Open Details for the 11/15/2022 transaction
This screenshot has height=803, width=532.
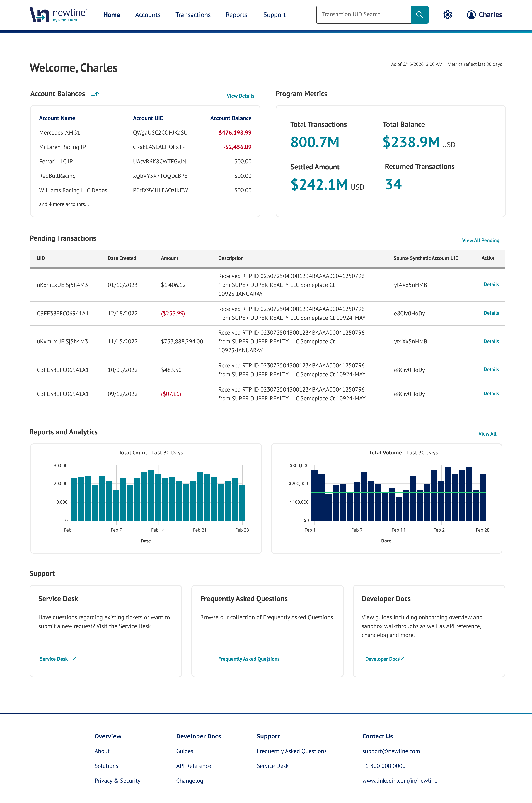point(491,342)
